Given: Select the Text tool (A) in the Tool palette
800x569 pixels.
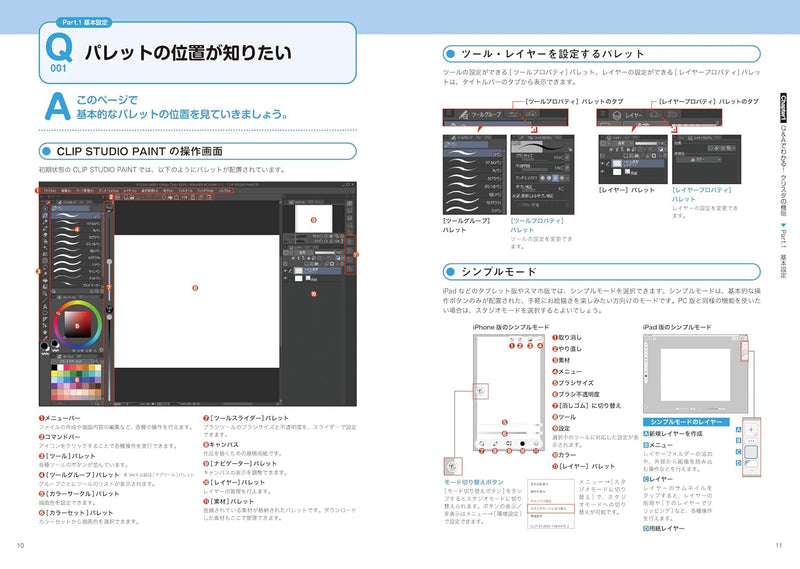Looking at the screenshot, I should (x=45, y=306).
